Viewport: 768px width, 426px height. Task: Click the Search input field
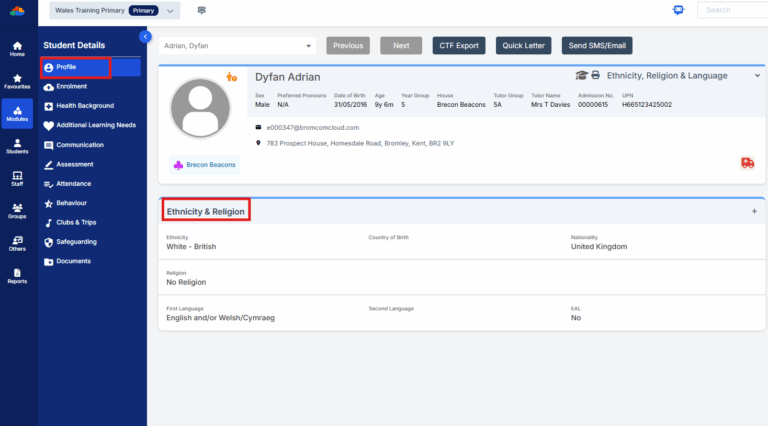pyautogui.click(x=733, y=10)
